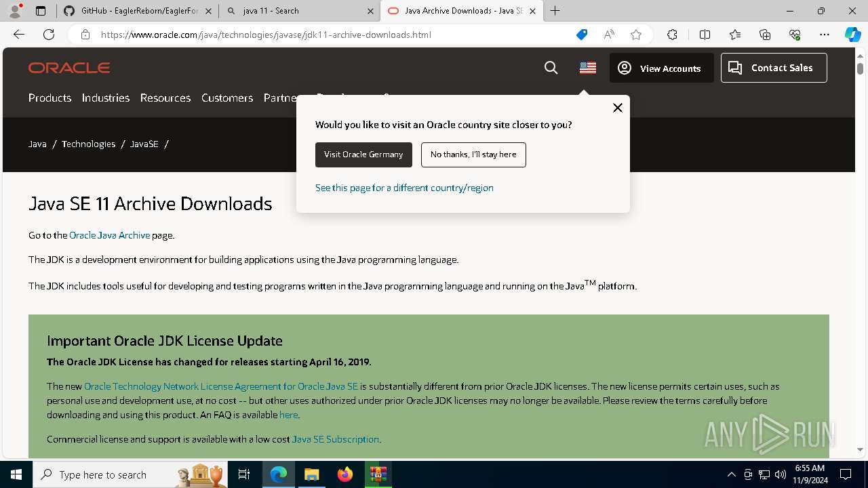868x488 pixels.
Task: Launch Firefox from taskbar
Action: [x=344, y=474]
